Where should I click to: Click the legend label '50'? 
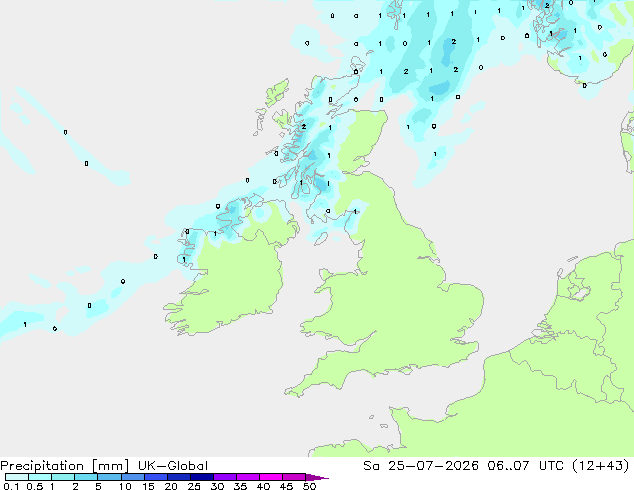point(309,486)
